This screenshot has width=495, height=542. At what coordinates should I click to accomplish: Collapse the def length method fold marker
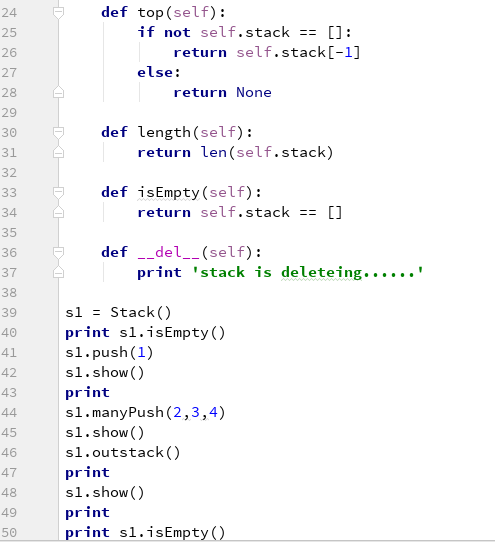click(58, 132)
